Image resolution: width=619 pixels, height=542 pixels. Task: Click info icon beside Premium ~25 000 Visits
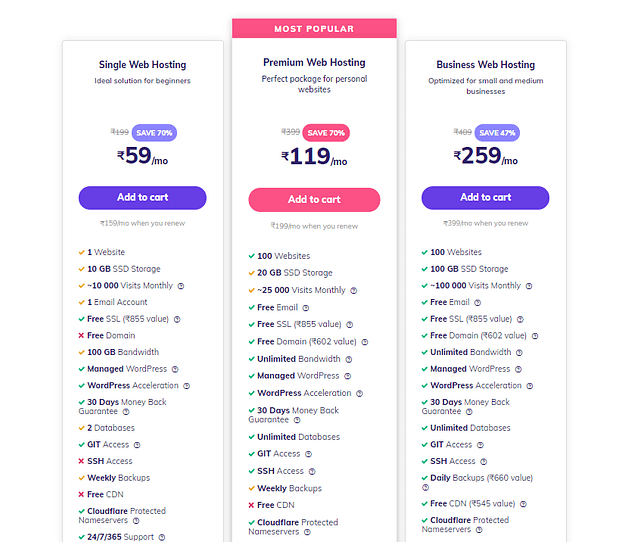click(354, 291)
